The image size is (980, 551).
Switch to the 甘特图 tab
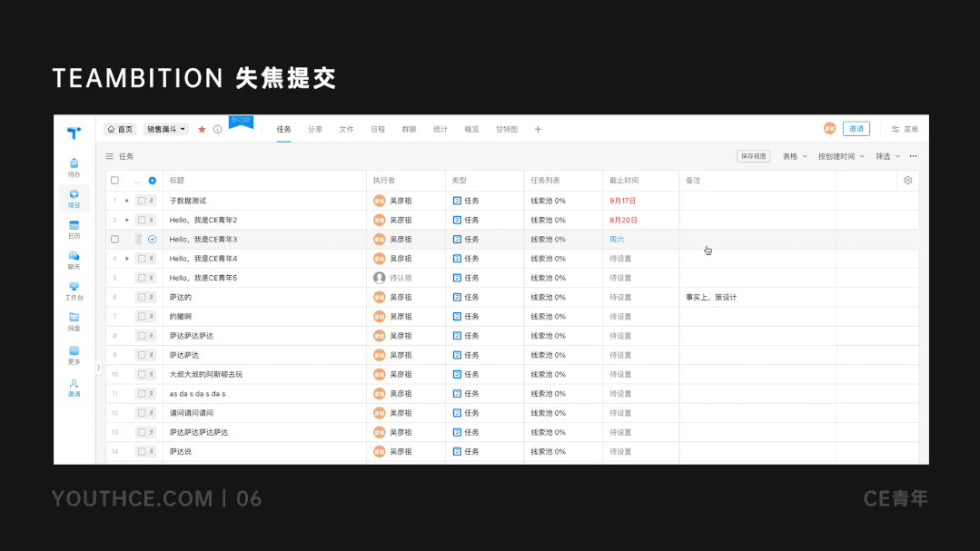[506, 129]
